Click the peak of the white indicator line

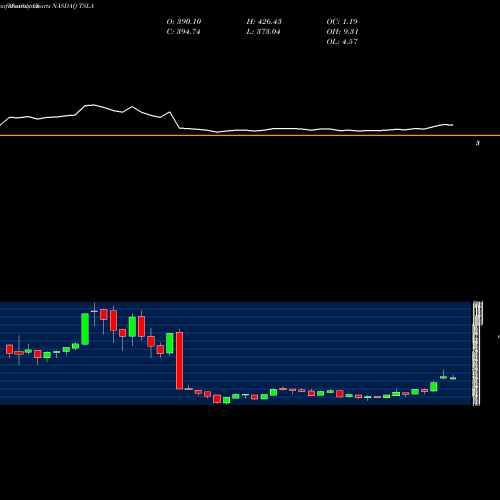[93, 105]
